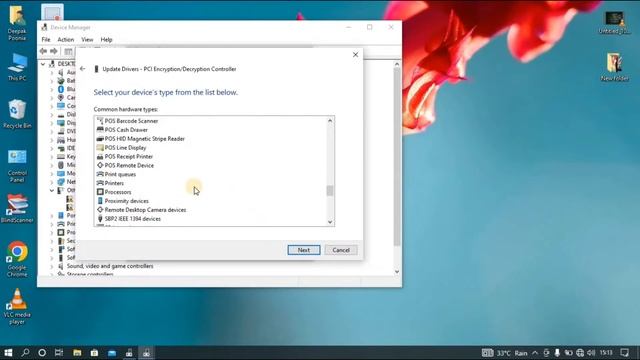This screenshot has height=360, width=640.
Task: Open Microsoft Store from taskbar
Action: click(x=94, y=353)
